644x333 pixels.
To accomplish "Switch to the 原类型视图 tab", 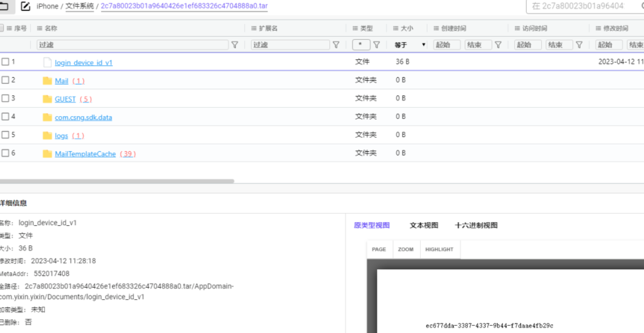I will (x=372, y=225).
